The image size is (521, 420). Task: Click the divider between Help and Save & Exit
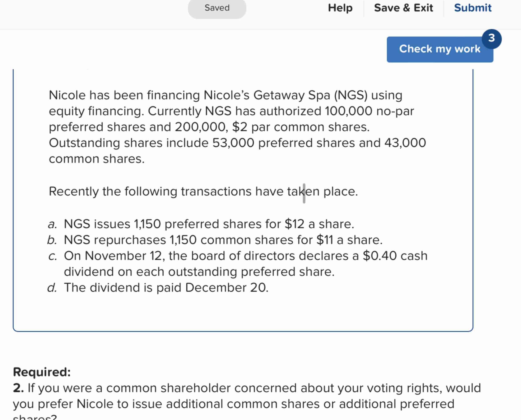point(364,8)
